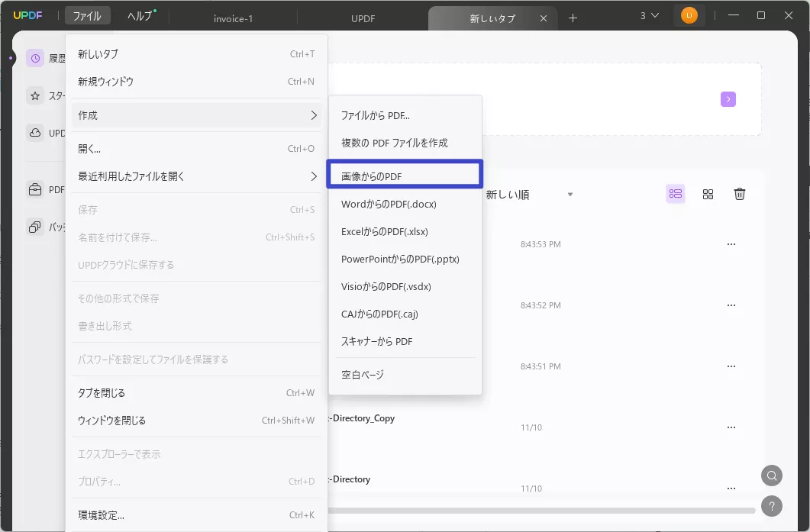Add a new tab with plus icon

click(573, 18)
